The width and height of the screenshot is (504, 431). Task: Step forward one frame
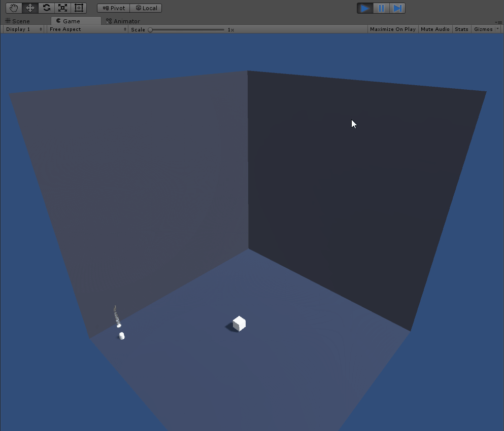[x=397, y=8]
